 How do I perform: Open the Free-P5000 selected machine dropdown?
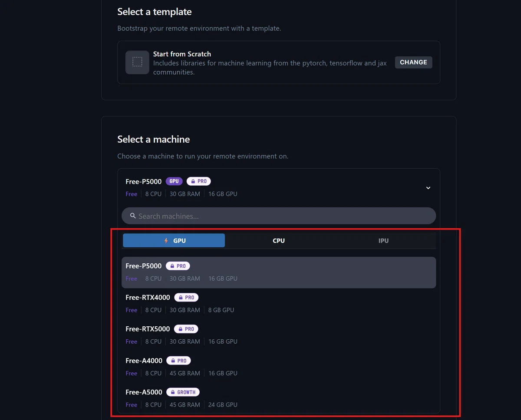coord(279,188)
